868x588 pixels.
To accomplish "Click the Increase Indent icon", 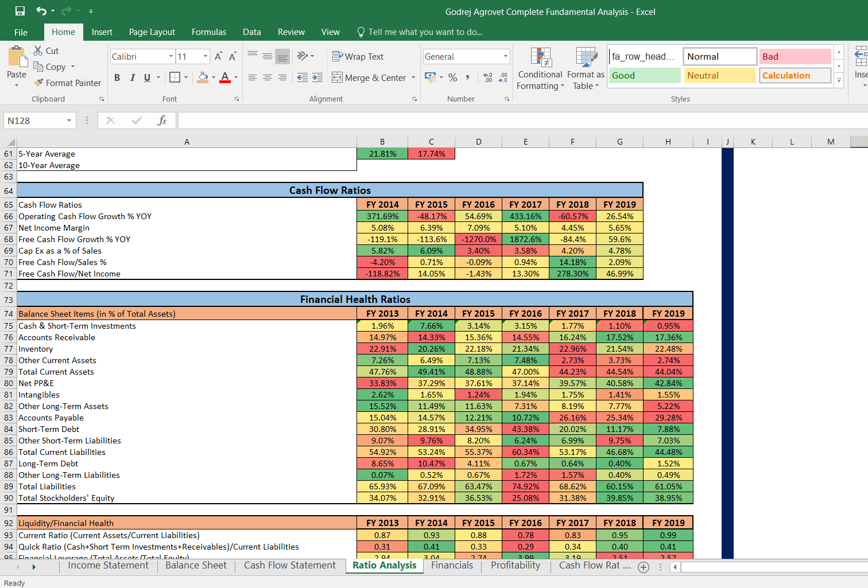I will [317, 77].
